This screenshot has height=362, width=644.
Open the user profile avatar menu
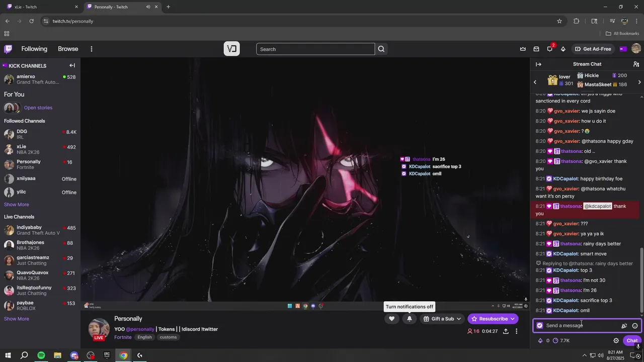point(636,49)
